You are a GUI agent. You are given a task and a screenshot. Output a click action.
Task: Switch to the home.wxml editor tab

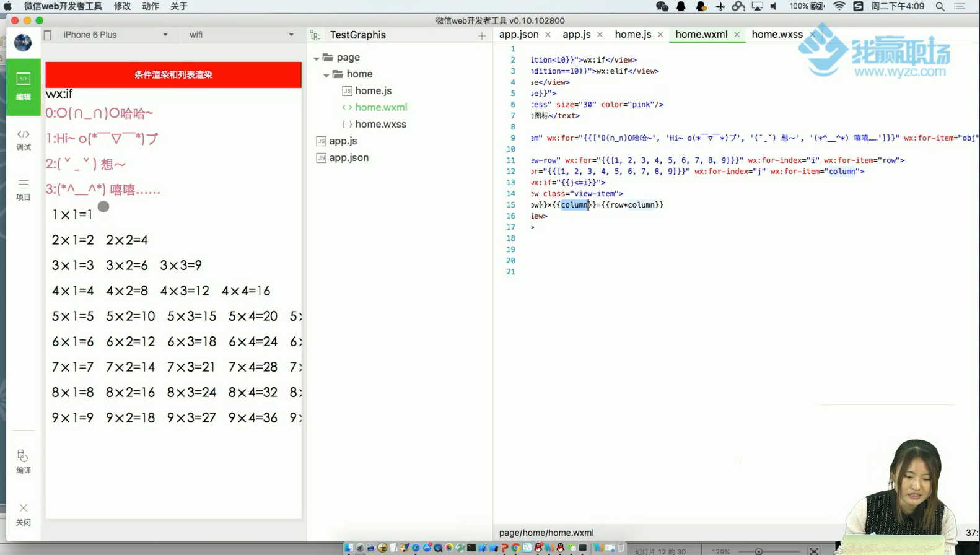(701, 34)
